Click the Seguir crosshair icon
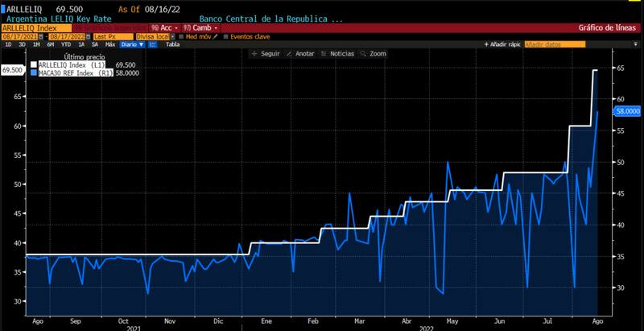 (254, 53)
